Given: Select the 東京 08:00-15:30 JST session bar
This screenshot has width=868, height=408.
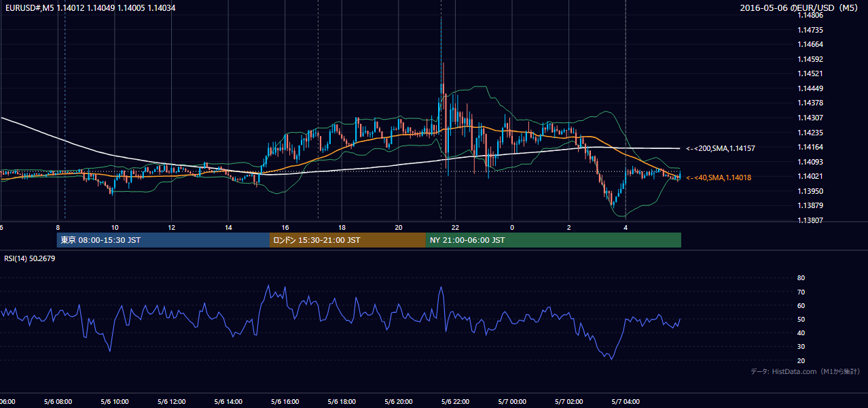Looking at the screenshot, I should pos(163,240).
